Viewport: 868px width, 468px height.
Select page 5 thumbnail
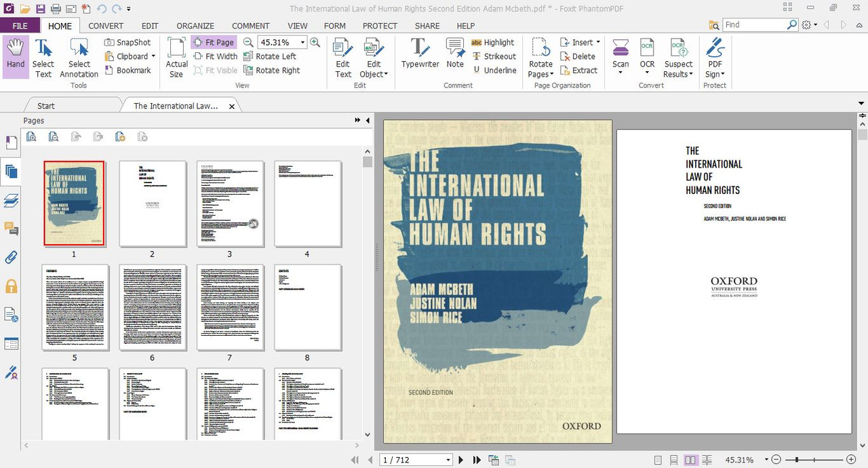[x=75, y=307]
